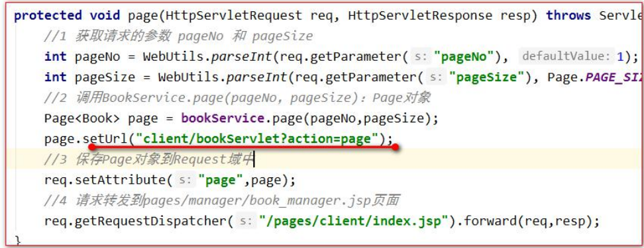Click the throws keyword
The width and height of the screenshot is (644, 248).
tap(568, 16)
